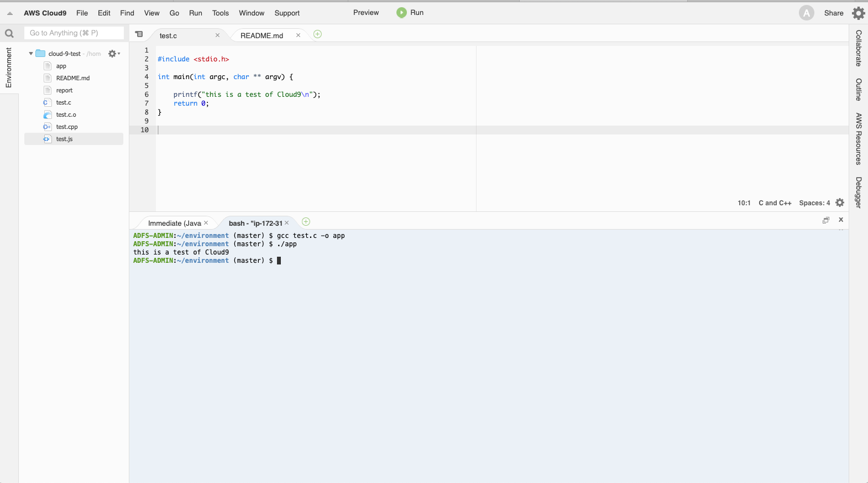
Task: Maximize the terminal panel with resize icon
Action: coord(826,220)
